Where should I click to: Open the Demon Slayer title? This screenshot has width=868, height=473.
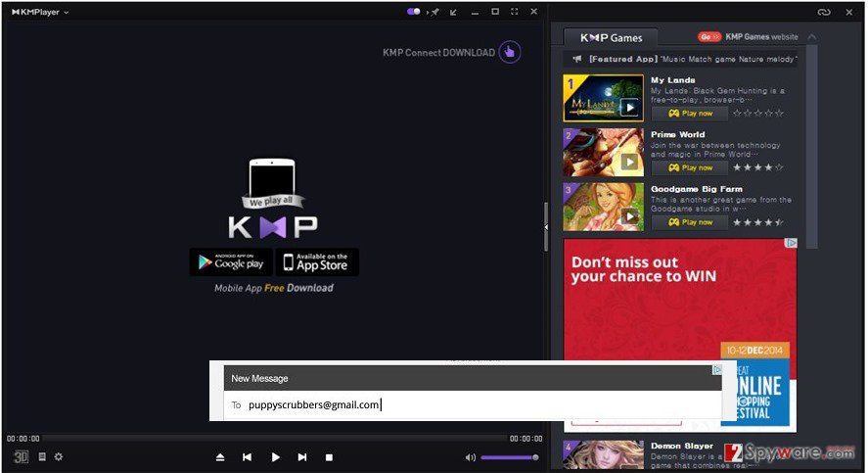(682, 446)
